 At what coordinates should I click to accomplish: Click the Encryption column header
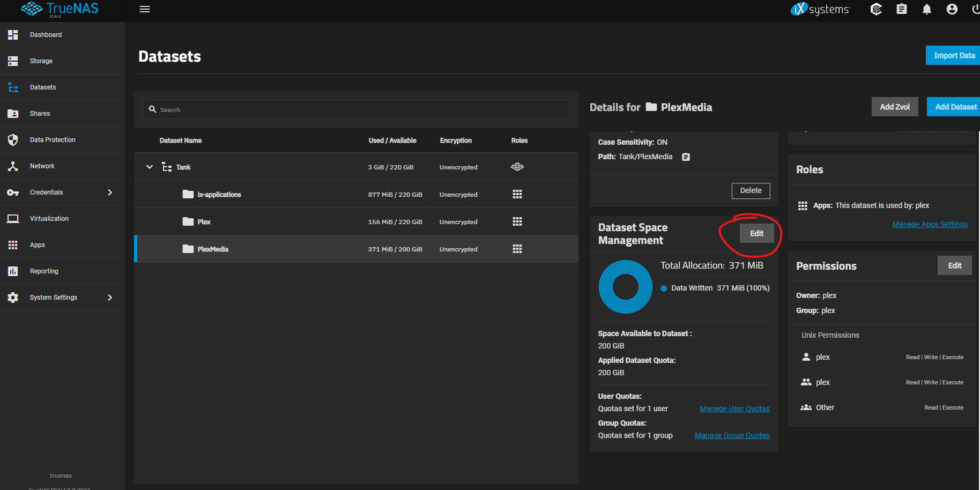(x=456, y=140)
